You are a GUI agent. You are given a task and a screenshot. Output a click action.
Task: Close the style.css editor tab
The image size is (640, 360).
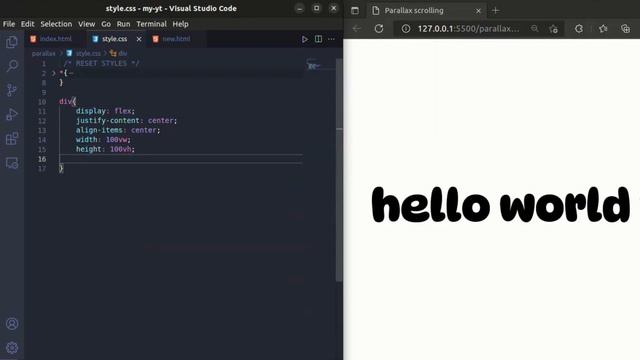139,39
